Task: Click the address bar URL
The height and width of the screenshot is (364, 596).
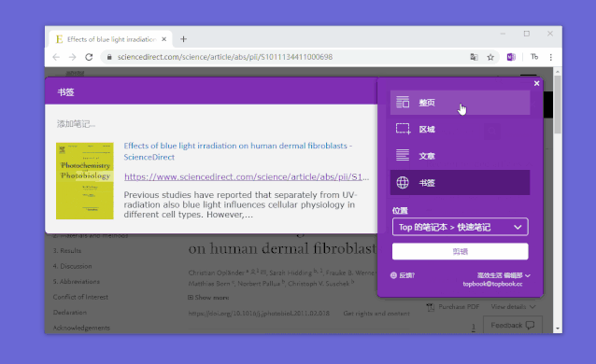Action: pyautogui.click(x=225, y=57)
